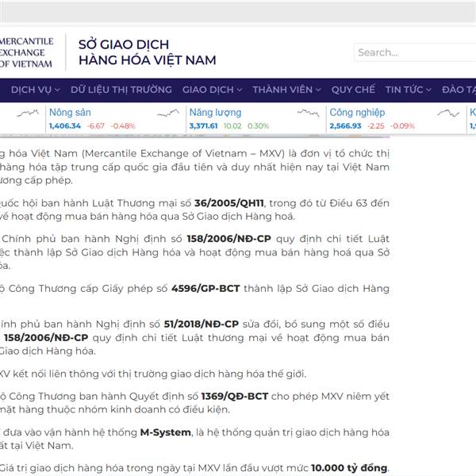
Task: Select the Công nghiệp change -2.25
Action: click(376, 126)
